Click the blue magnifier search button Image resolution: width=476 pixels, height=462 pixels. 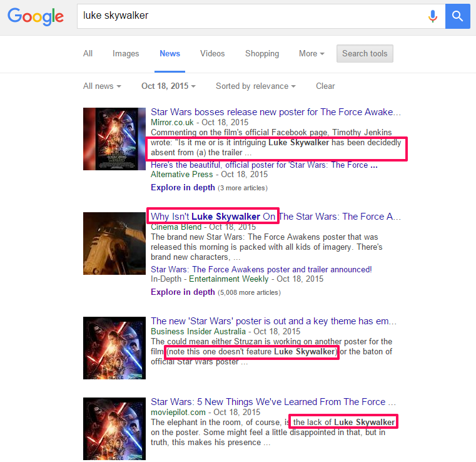click(x=457, y=16)
